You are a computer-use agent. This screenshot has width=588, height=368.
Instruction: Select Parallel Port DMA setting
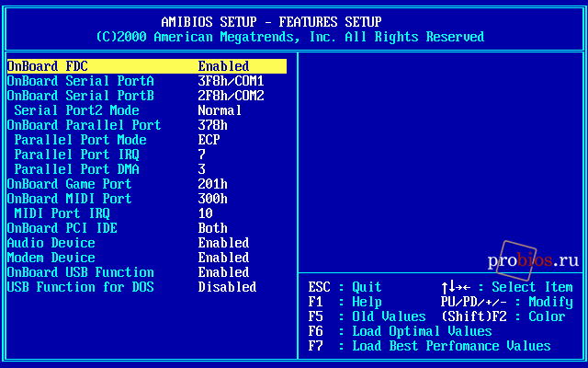coord(76,169)
